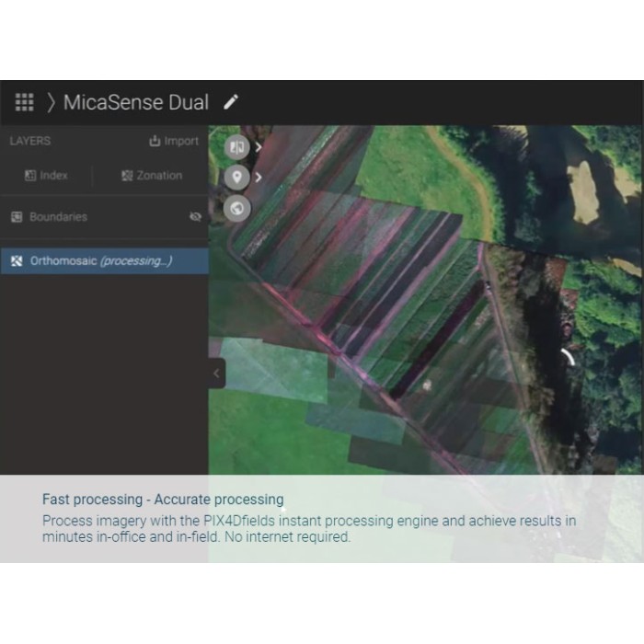Click the Boundaries layer icon
Screen dimensions: 644x644
click(x=17, y=217)
